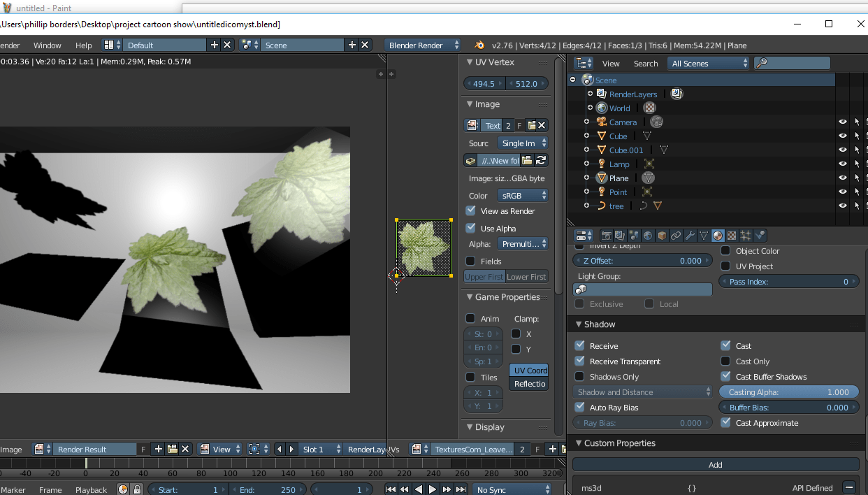Viewport: 868px width, 495px height.
Task: Open the No Sync dropdown
Action: pyautogui.click(x=512, y=489)
